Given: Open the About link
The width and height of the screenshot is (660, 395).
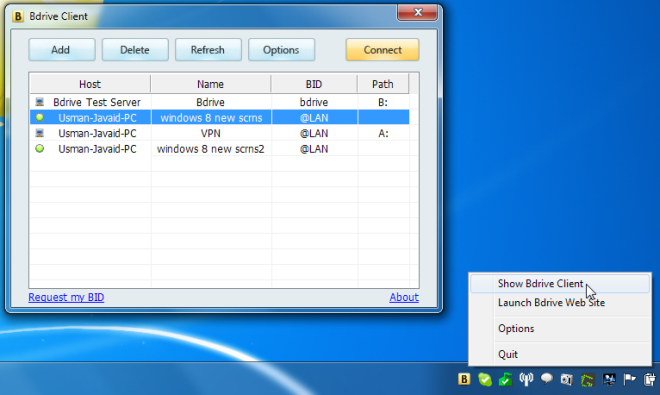Looking at the screenshot, I should (404, 297).
